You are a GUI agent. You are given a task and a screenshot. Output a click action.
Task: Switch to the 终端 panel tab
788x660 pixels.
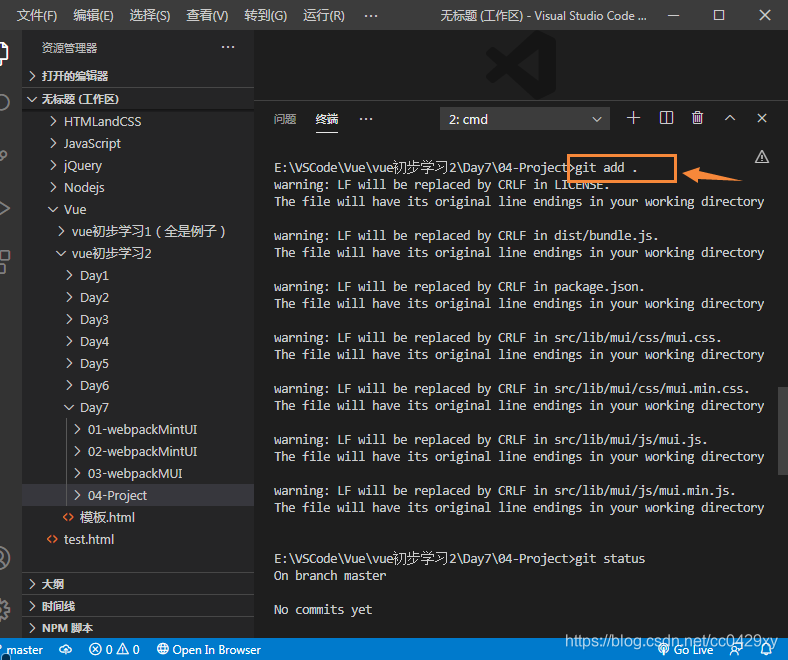(327, 119)
